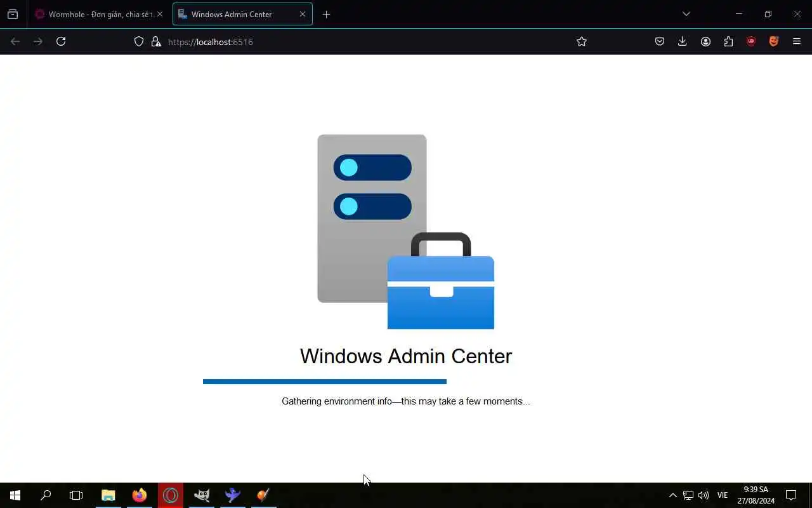Open the Firefox application menu
The image size is (812, 508).
click(797, 41)
